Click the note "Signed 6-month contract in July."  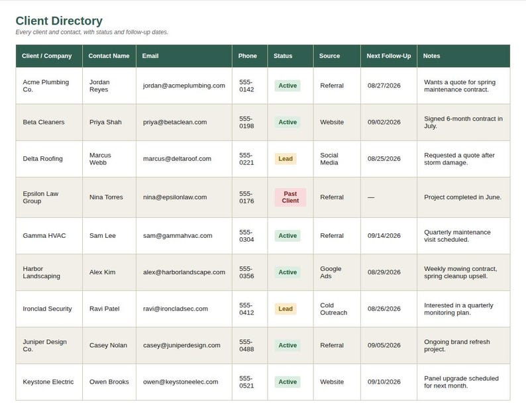click(463, 123)
